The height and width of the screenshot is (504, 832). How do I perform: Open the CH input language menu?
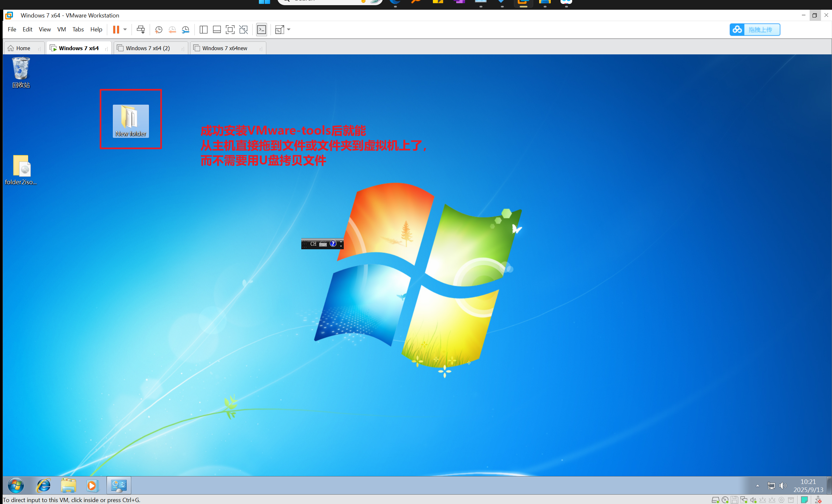[313, 243]
